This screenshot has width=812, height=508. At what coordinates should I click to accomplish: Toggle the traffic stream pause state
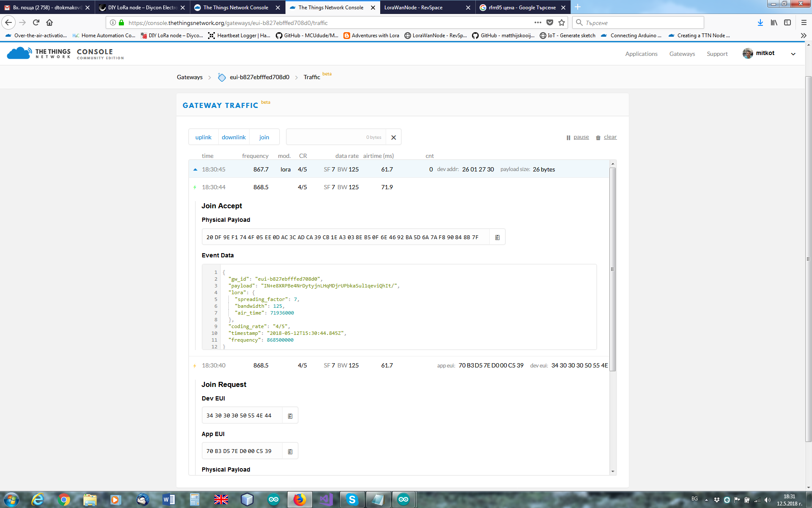(x=578, y=136)
